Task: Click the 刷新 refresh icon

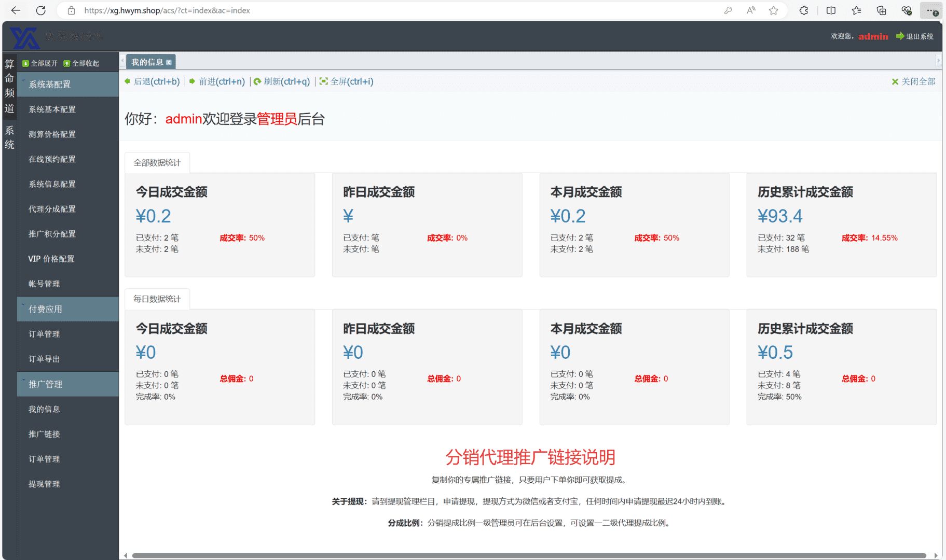Action: pyautogui.click(x=257, y=81)
